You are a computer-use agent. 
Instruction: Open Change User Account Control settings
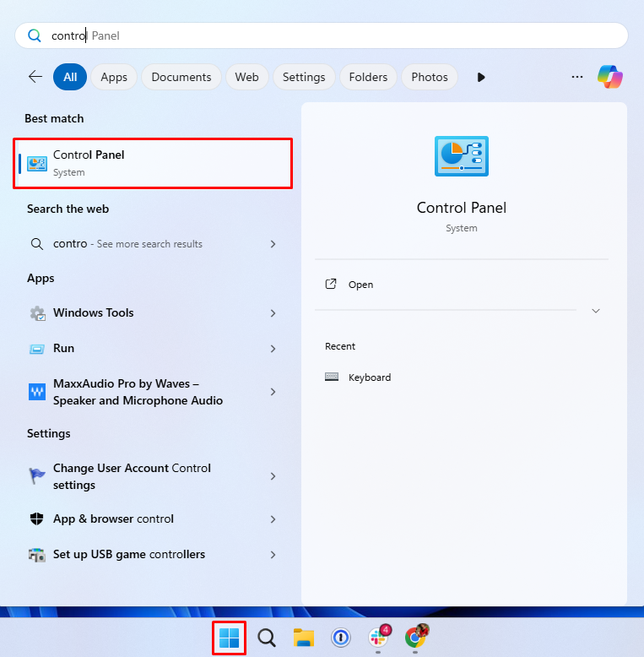pos(153,476)
